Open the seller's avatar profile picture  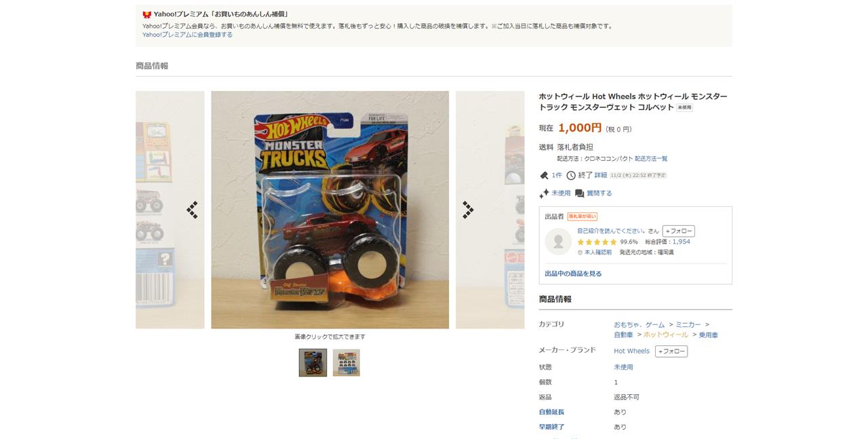[559, 242]
